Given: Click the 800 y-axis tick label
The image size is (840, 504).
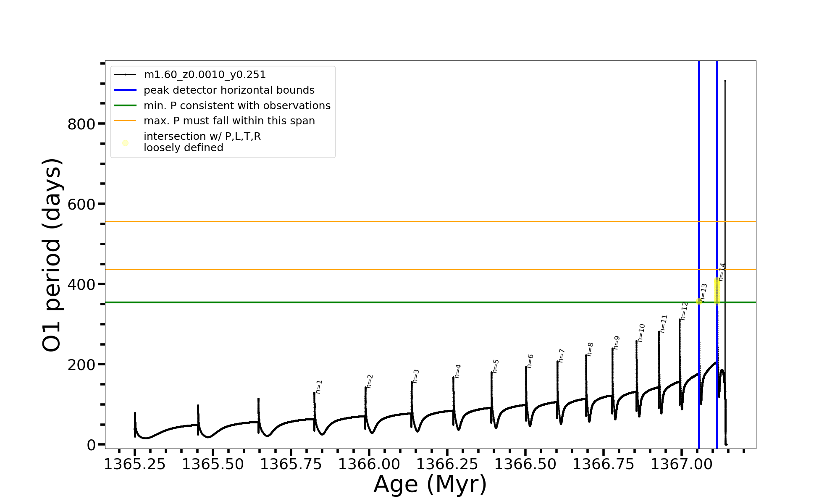Looking at the screenshot, I should click(81, 124).
